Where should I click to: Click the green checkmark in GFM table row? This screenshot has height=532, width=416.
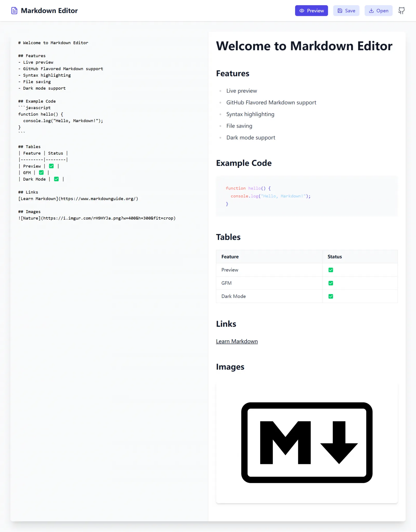point(331,283)
